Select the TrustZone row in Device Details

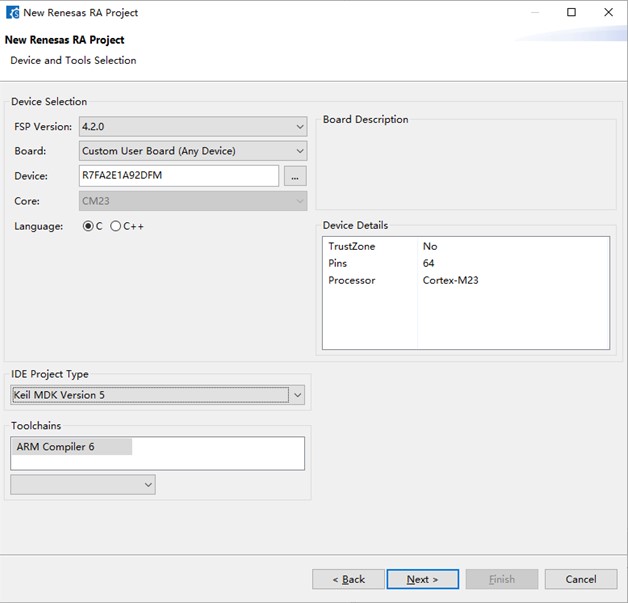(351, 246)
